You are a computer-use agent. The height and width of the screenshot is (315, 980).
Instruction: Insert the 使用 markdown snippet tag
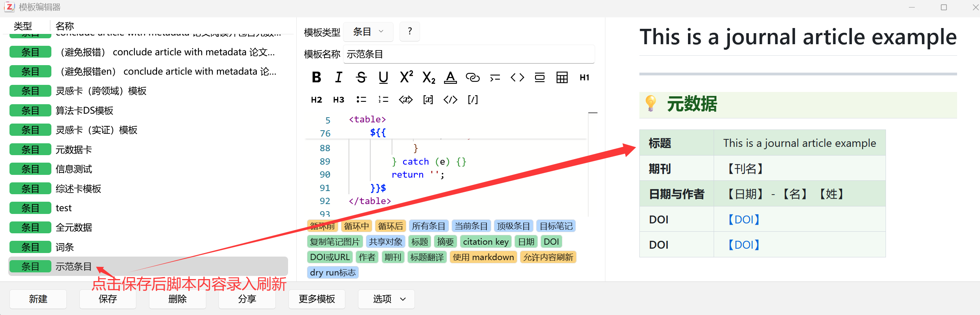click(x=483, y=257)
